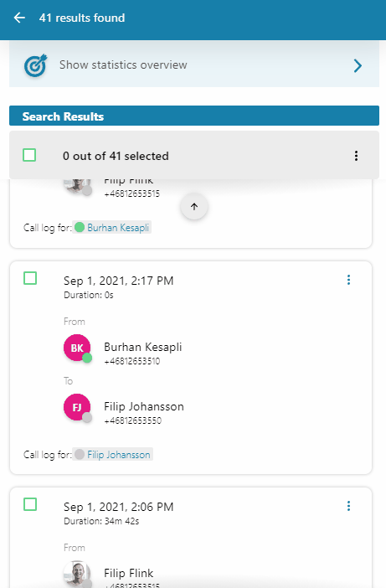Image resolution: width=386 pixels, height=588 pixels.
Task: Select the Sep 1, 2:17 PM call checkbox
Action: coord(30,278)
